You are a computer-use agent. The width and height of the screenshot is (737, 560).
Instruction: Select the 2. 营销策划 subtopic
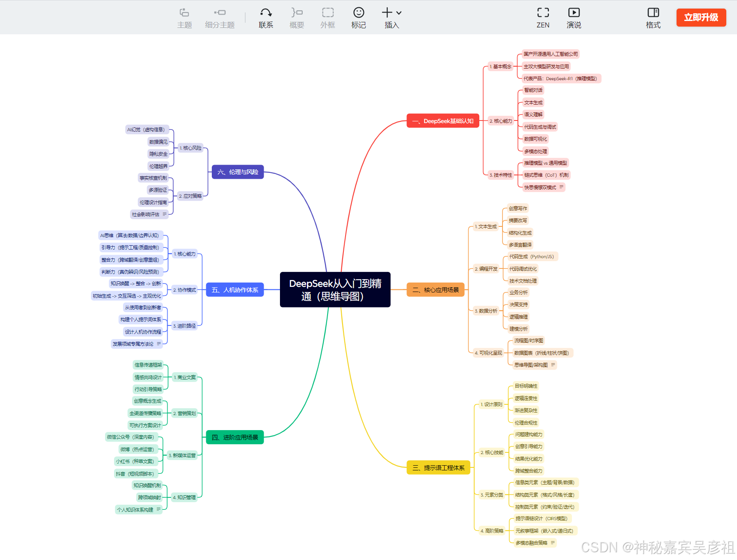click(x=184, y=413)
